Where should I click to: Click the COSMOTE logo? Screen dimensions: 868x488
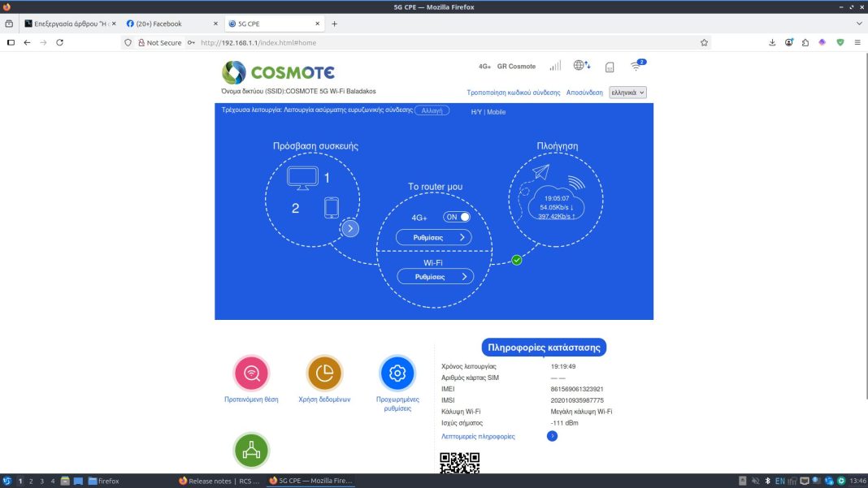(x=278, y=72)
